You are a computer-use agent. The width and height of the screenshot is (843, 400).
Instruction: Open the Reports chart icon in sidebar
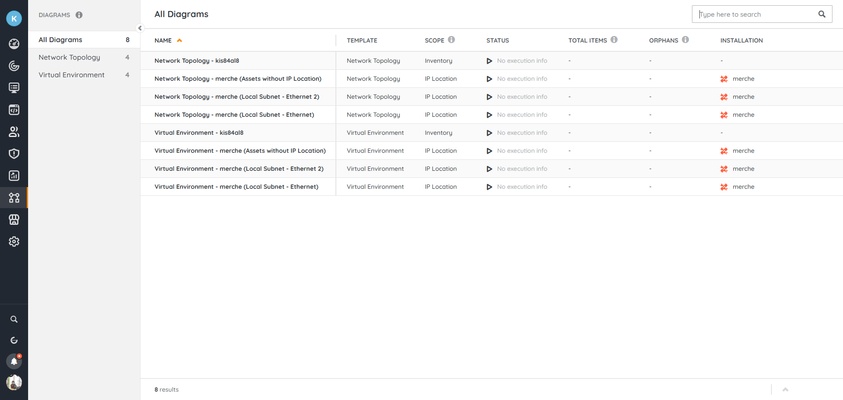14,175
